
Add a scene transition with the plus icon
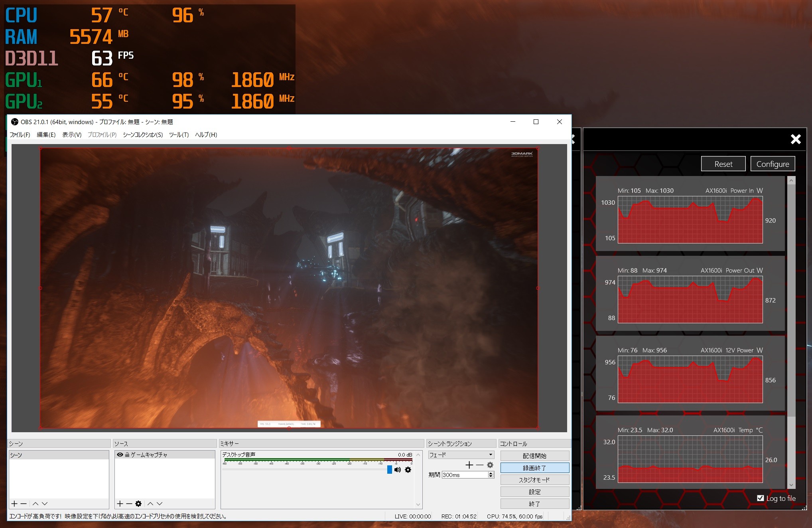pyautogui.click(x=469, y=465)
